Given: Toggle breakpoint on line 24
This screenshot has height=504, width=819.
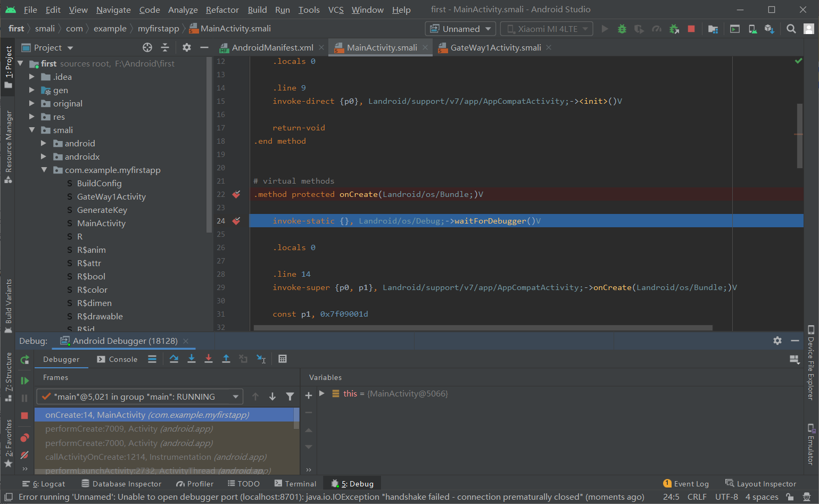Looking at the screenshot, I should click(236, 221).
